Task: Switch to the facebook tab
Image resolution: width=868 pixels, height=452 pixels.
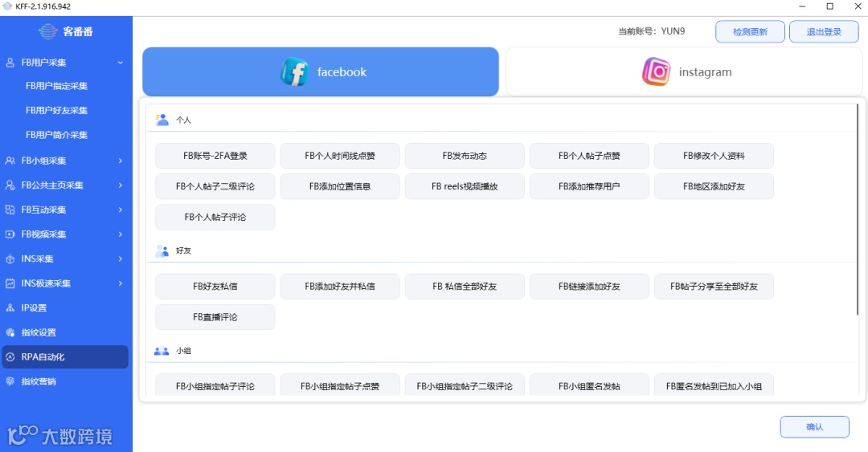Action: (321, 72)
